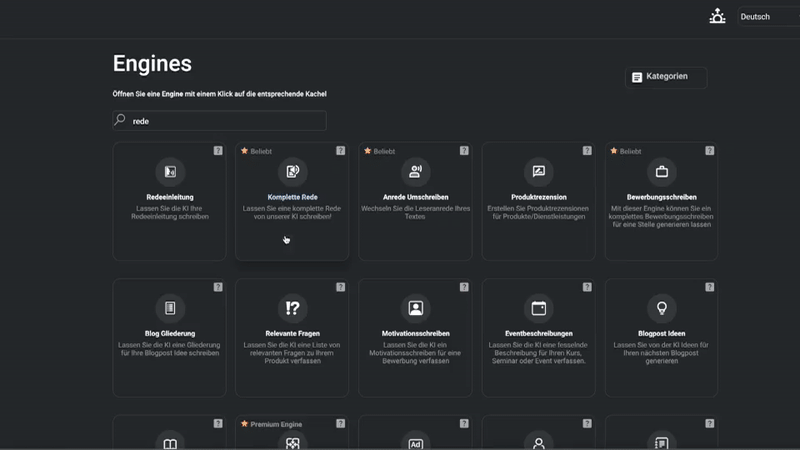Open the Bewerbungsschreiben briefcase icon

click(662, 172)
